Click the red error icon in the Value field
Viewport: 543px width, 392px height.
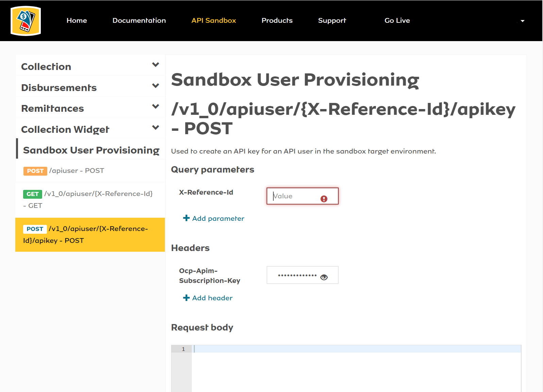coord(324,199)
